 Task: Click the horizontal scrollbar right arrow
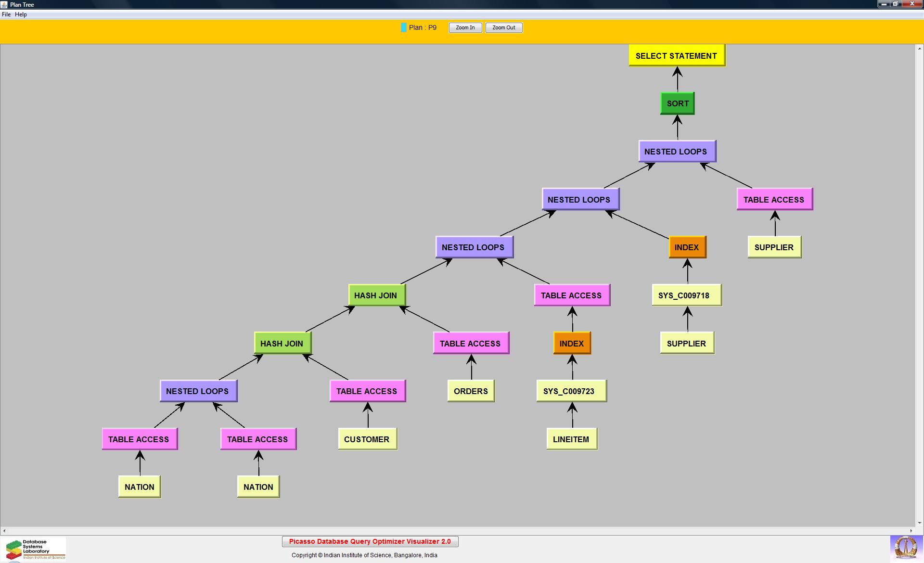pos(911,531)
